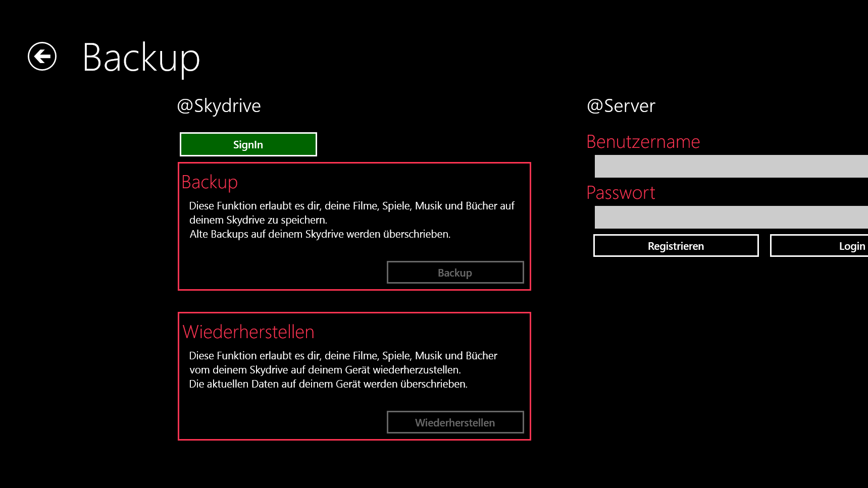Click text 'Die aktuellen Daten auf deinem Gerät werden überschrieben.'
The height and width of the screenshot is (488, 868).
coord(328,384)
